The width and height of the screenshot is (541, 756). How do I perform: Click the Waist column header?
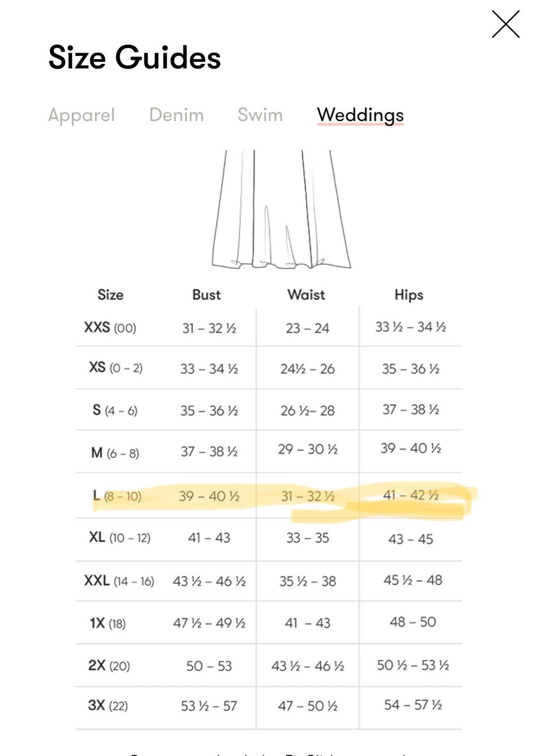coord(306,295)
